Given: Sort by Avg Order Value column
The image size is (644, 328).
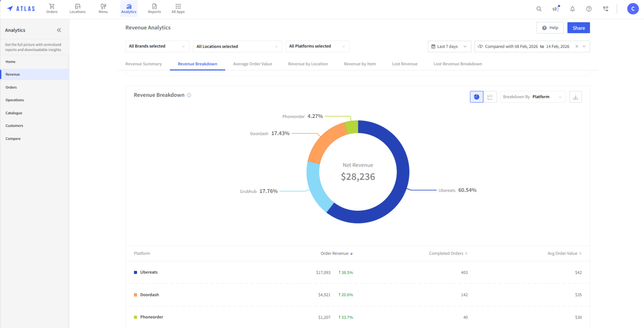Looking at the screenshot, I should [x=564, y=253].
